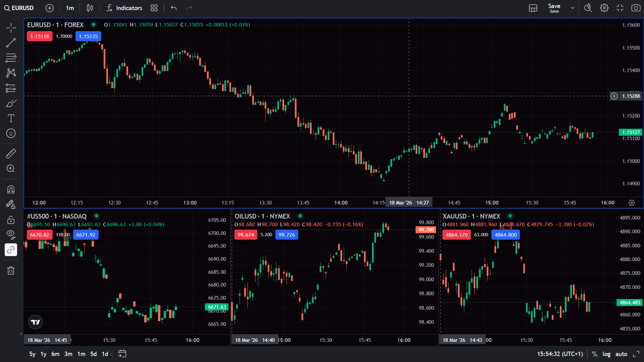The image size is (644, 362).
Task: Toggle percent scale mode
Action: click(594, 354)
